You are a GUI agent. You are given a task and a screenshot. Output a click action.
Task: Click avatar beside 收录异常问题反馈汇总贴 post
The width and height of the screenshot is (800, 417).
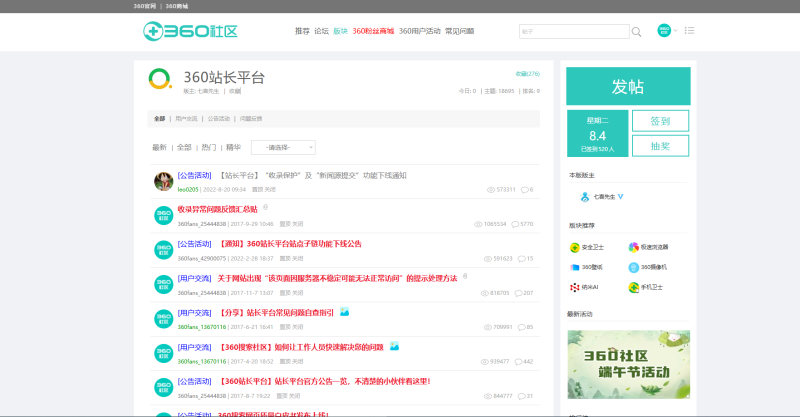pyautogui.click(x=164, y=215)
